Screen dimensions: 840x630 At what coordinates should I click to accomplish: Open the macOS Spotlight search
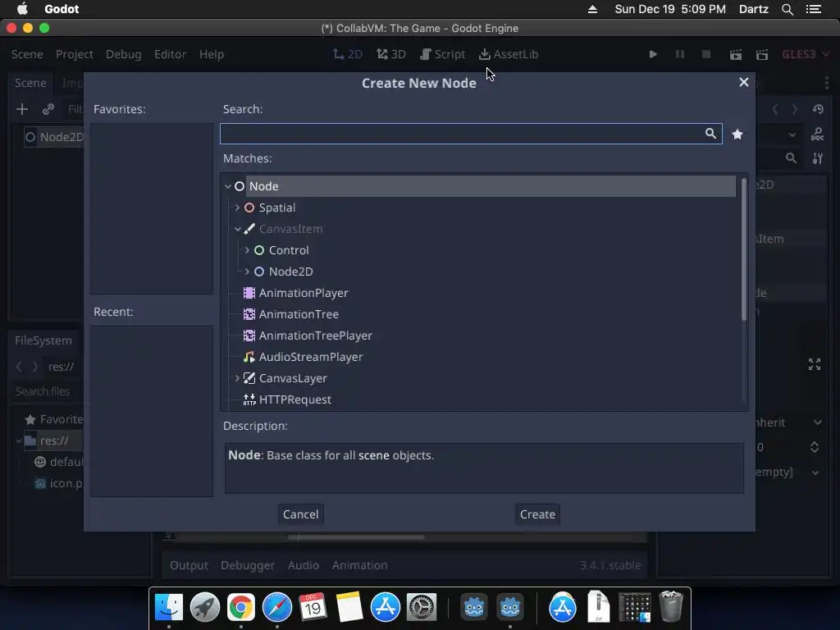pyautogui.click(x=787, y=9)
